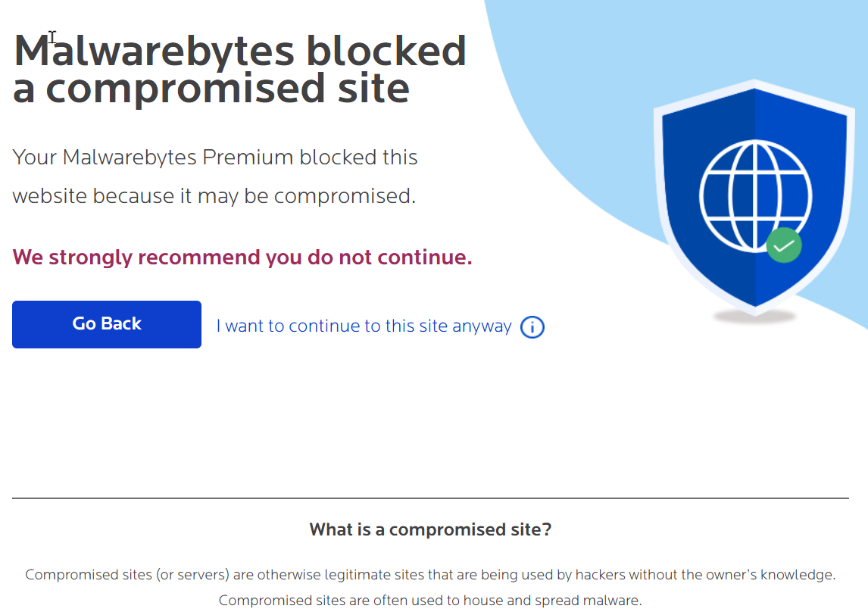Image resolution: width=868 pixels, height=615 pixels.
Task: Click the Go Back button
Action: coord(107,324)
